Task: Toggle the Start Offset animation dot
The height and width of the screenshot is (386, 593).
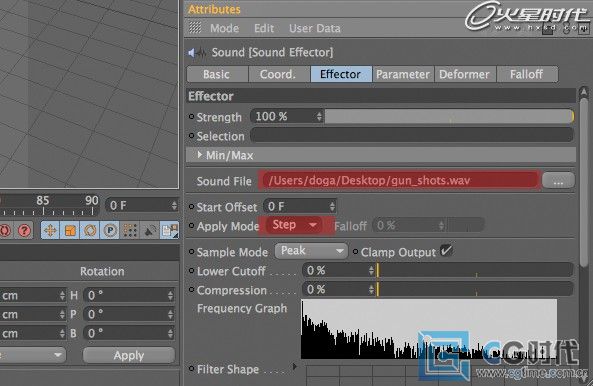Action: point(191,206)
